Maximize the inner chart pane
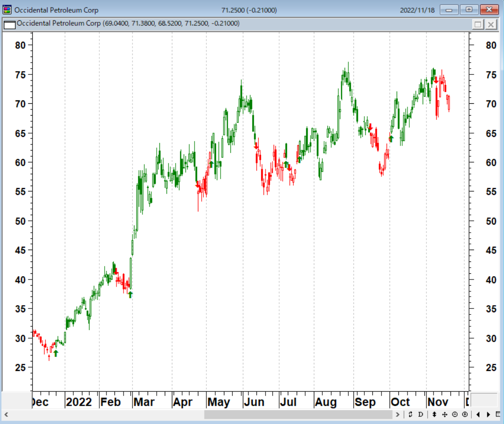Viewport: 504px width, 424px height. 478,25
